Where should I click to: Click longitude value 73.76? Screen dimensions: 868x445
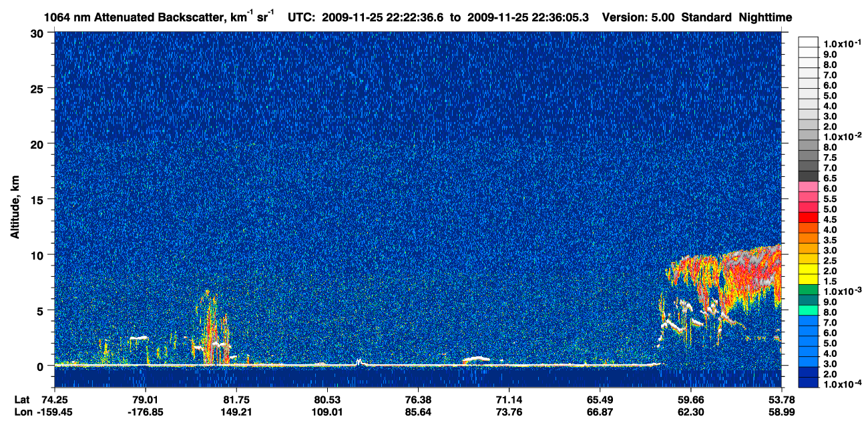click(509, 412)
